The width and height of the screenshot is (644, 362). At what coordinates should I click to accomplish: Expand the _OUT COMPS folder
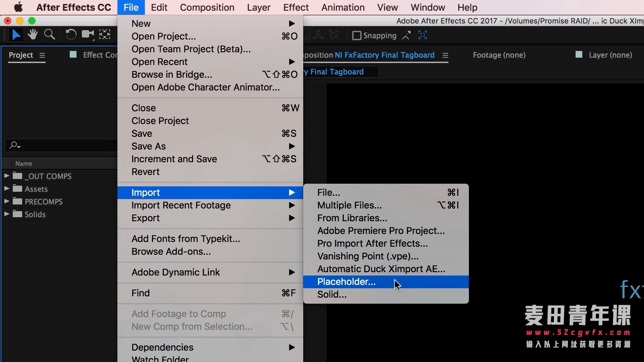6,176
